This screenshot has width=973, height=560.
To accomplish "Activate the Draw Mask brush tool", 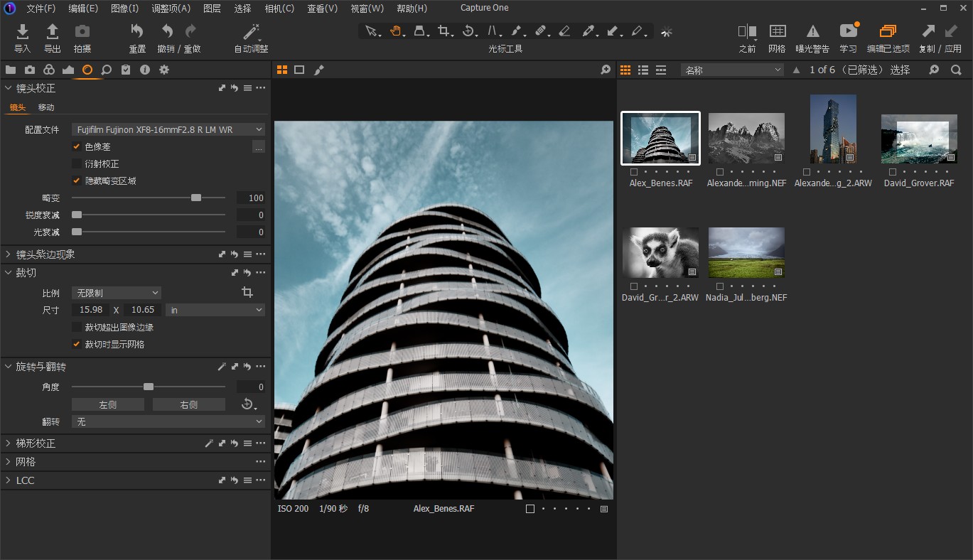I will tap(518, 31).
